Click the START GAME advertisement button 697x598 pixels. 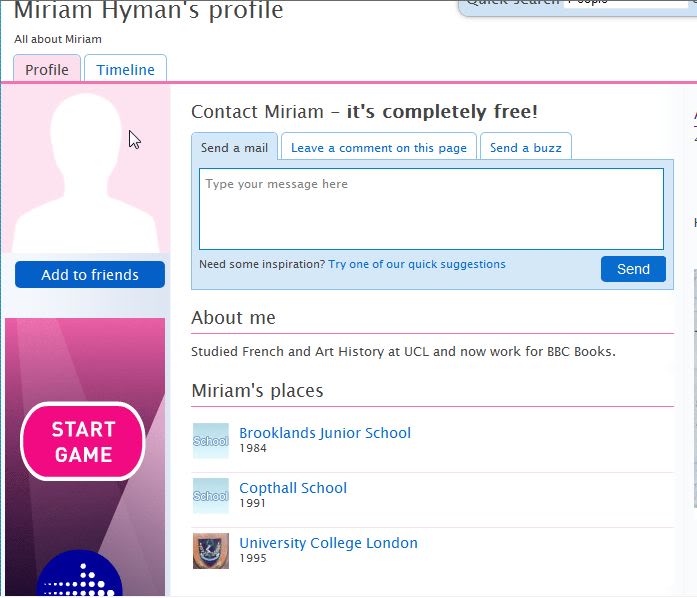tap(83, 441)
